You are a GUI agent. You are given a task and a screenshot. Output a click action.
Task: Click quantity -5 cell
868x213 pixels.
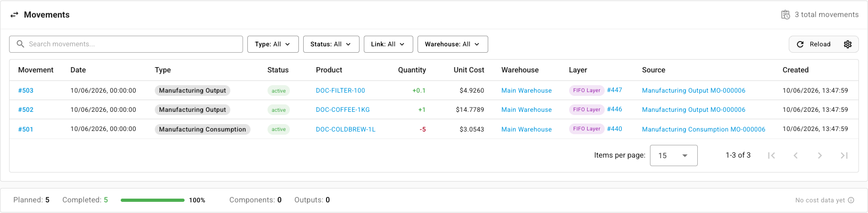tap(423, 129)
